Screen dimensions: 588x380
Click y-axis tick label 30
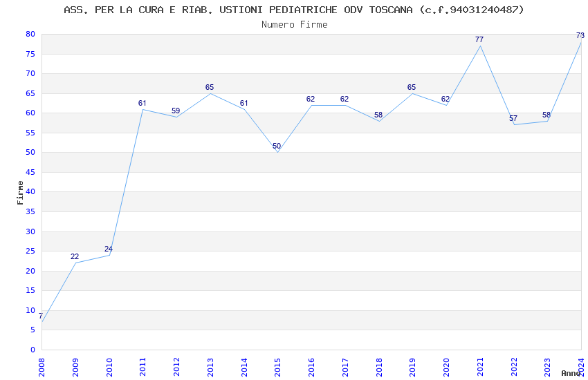tap(30, 231)
